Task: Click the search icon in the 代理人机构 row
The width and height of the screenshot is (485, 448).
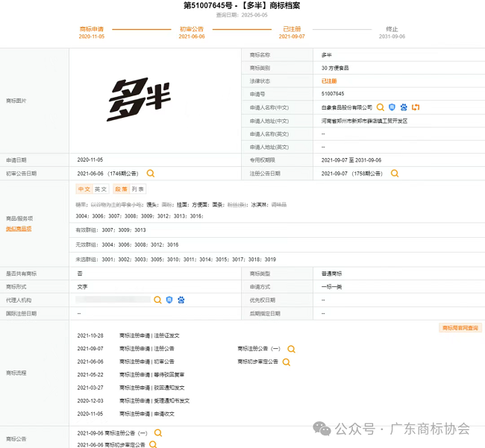Action: coord(157,300)
